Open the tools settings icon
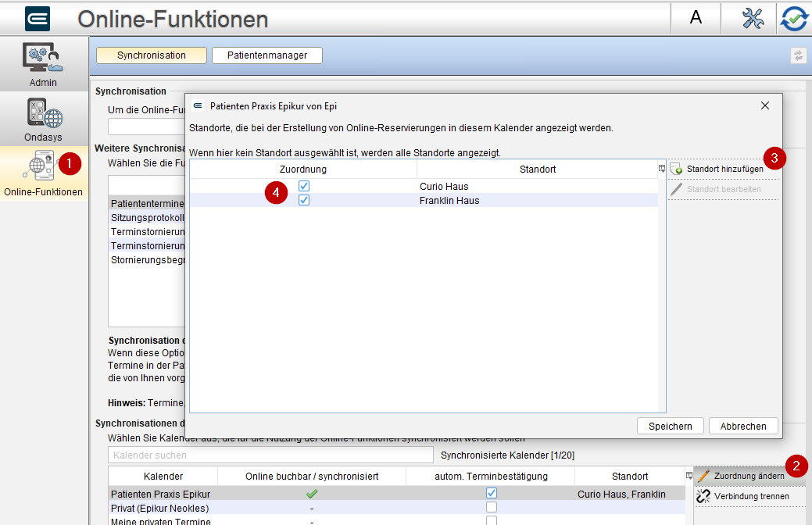Viewport: 812px width, 525px height. click(x=753, y=19)
